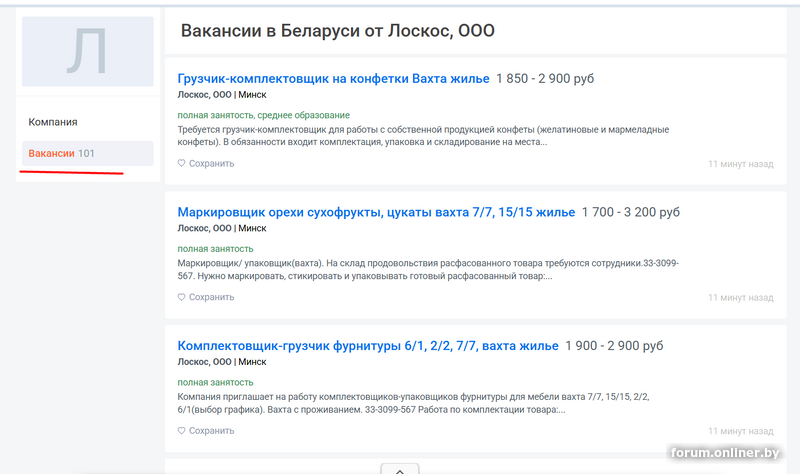Click the heart icon on the Грузчик-комплектовщик vacancy

[x=182, y=164]
